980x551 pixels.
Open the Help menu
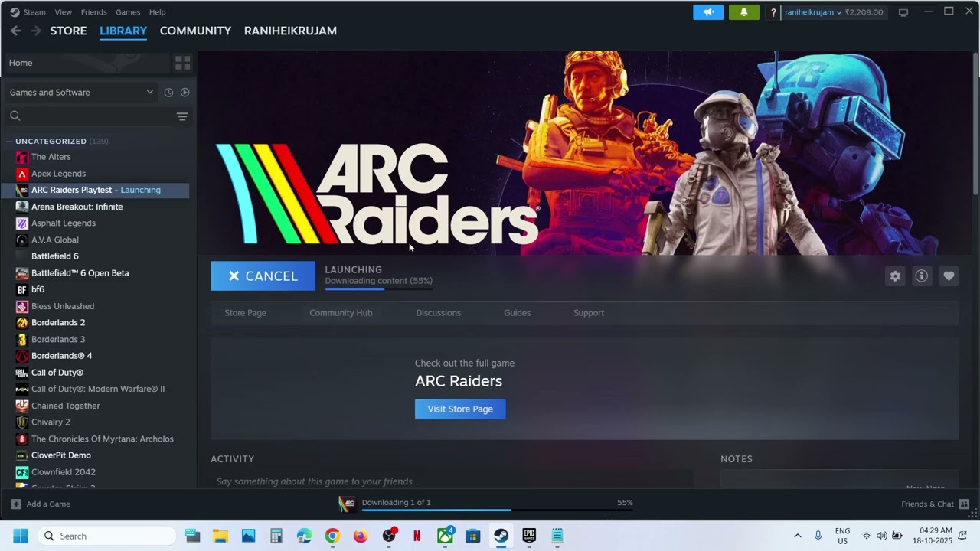[157, 12]
